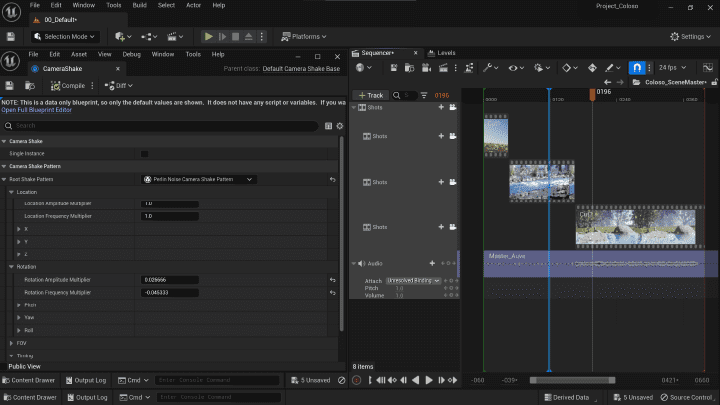Click the Eject button in the main toolbar

click(x=248, y=36)
